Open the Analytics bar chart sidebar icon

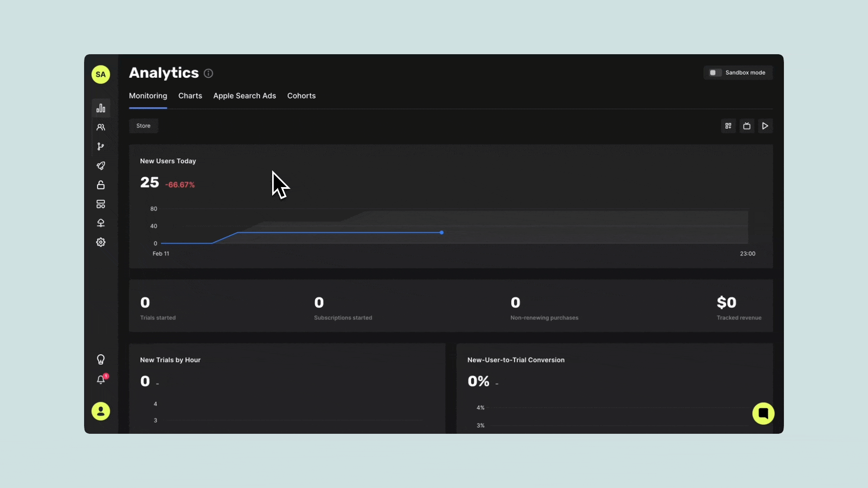(101, 108)
